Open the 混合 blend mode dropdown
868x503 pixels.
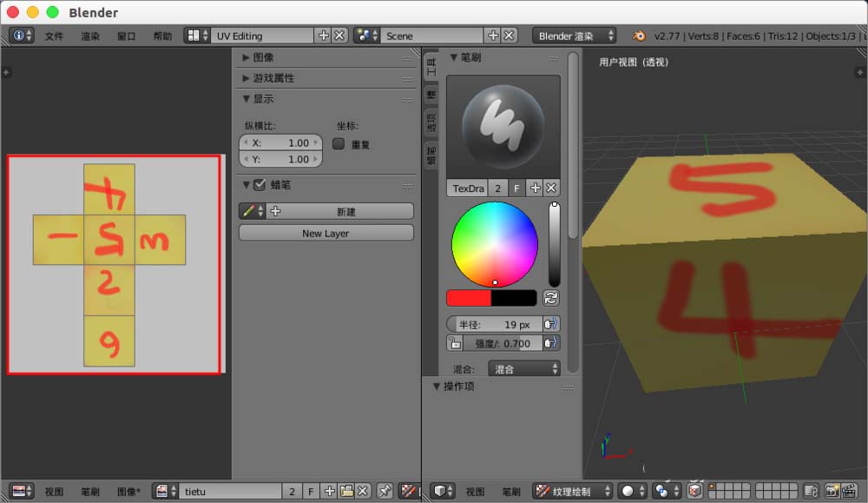pos(524,368)
